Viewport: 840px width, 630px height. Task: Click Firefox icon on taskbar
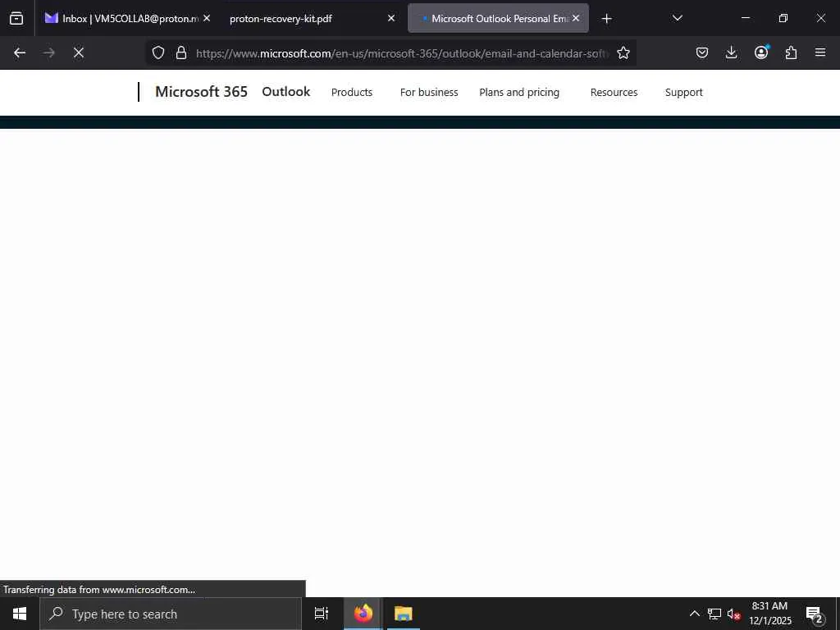[363, 614]
